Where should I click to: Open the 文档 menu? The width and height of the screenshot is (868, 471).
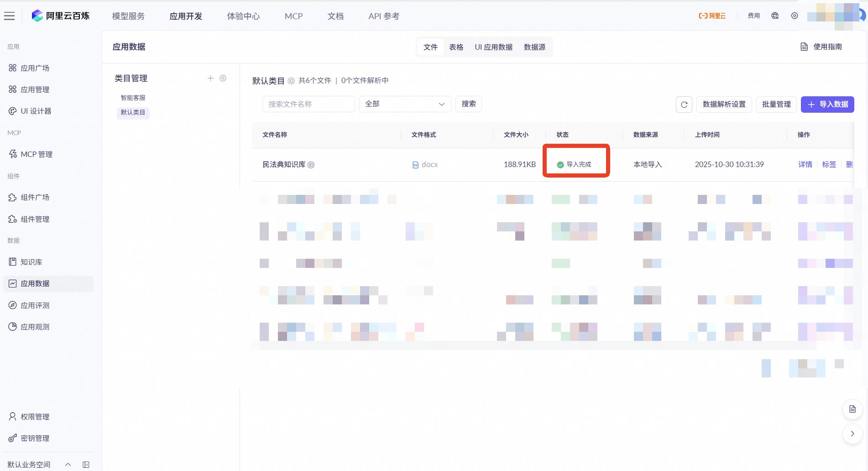pos(335,16)
